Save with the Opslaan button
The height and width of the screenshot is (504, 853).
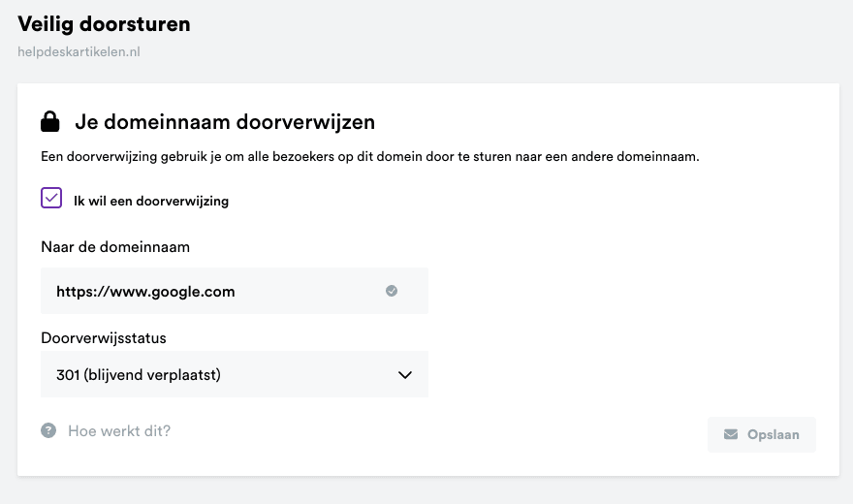tap(762, 434)
